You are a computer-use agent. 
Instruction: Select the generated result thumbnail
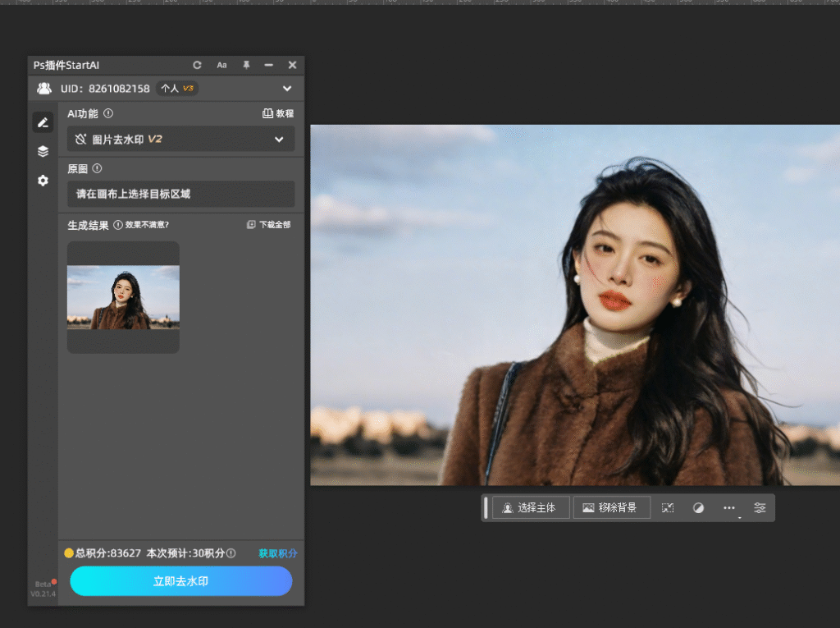(123, 297)
